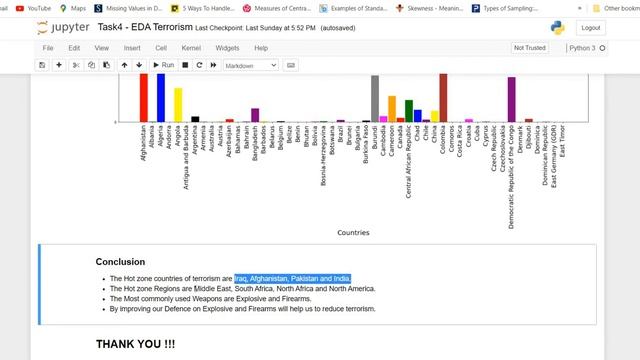Copy the selected cells icon
Viewport: 640px width, 360px height.
(91, 65)
